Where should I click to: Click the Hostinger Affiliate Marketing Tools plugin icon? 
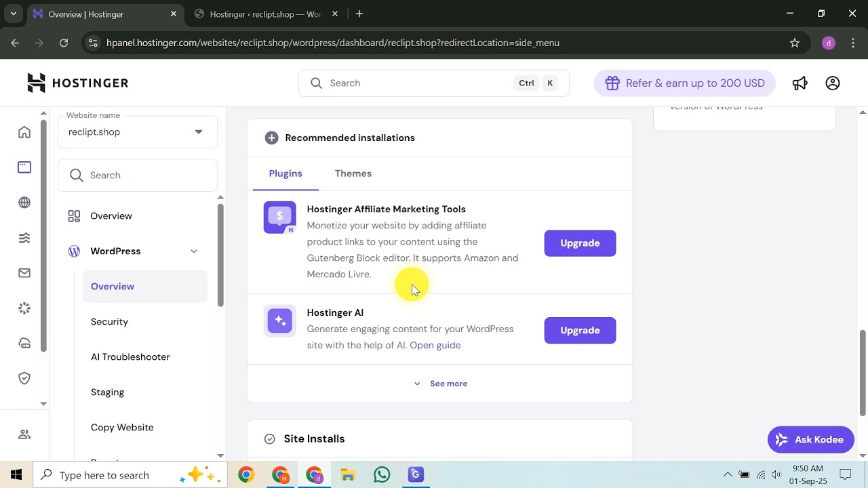[x=280, y=218]
